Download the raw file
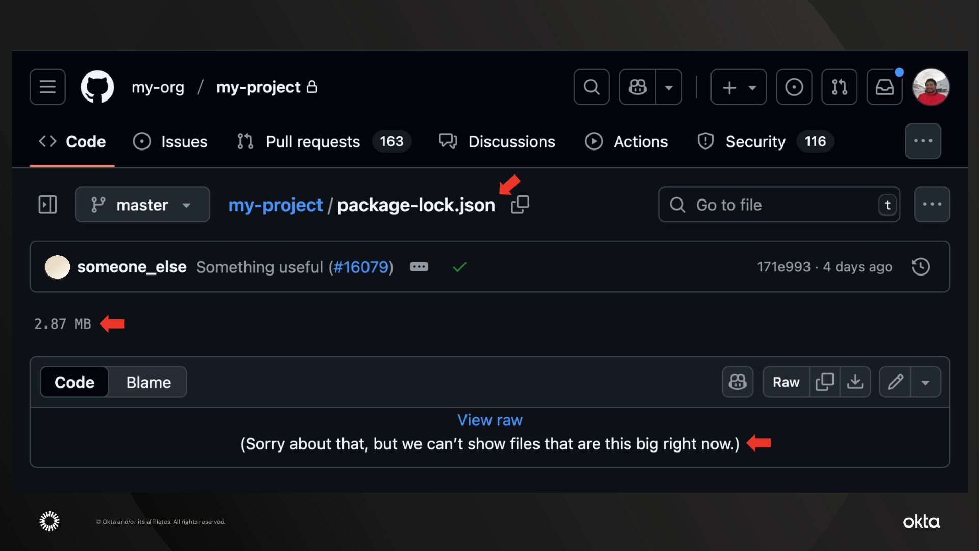 coord(855,382)
